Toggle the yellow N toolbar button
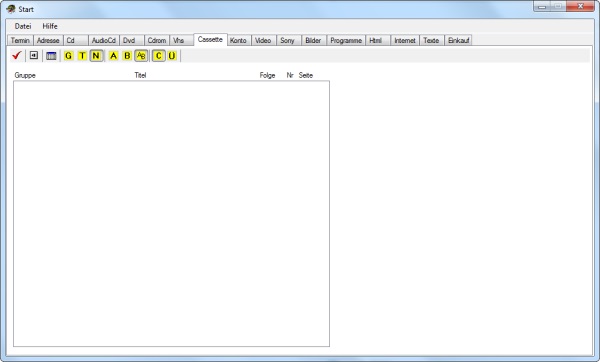Viewport: 600px width, 362px height. click(x=96, y=56)
